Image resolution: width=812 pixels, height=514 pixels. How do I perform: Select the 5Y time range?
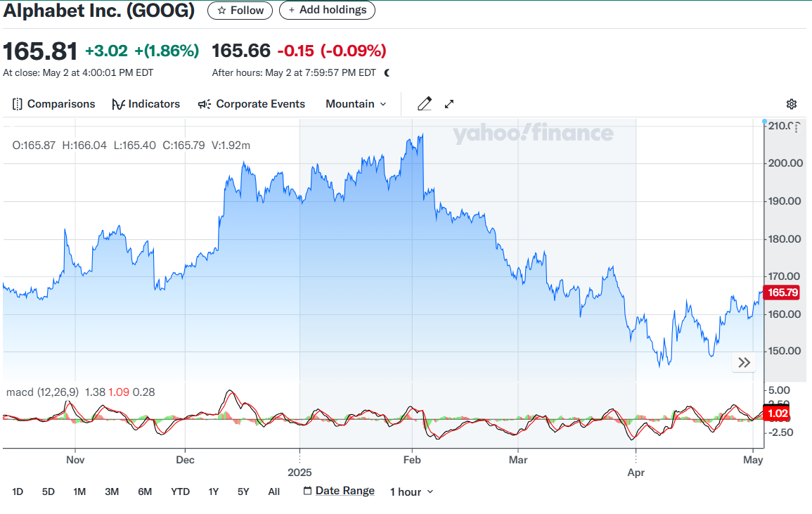[243, 491]
